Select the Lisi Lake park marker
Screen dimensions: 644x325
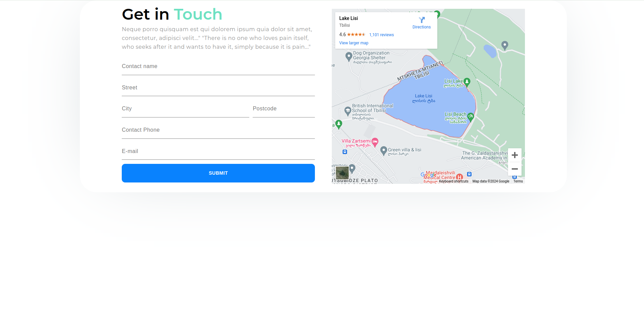467,82
